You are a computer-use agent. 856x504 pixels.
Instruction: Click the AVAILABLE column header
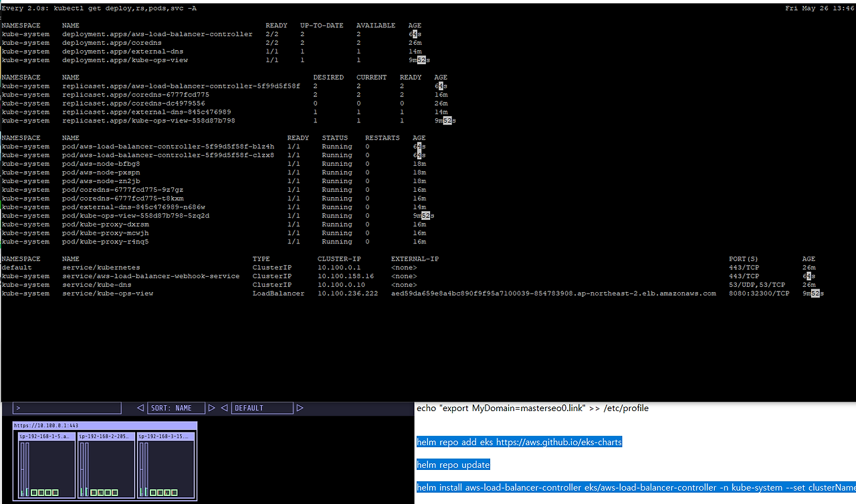(x=376, y=25)
